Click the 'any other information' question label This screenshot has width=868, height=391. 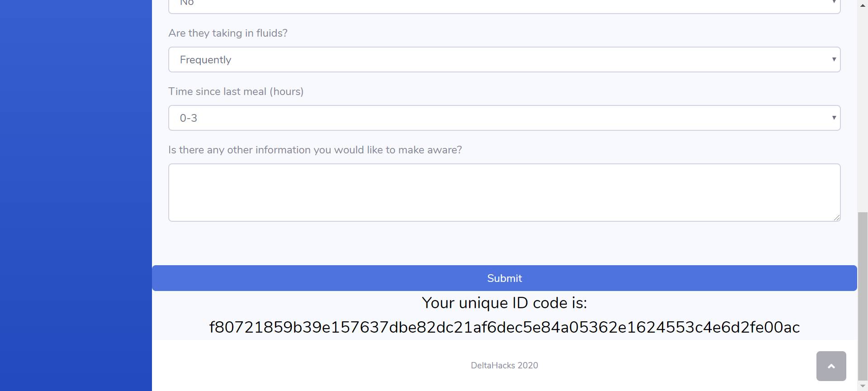[315, 150]
